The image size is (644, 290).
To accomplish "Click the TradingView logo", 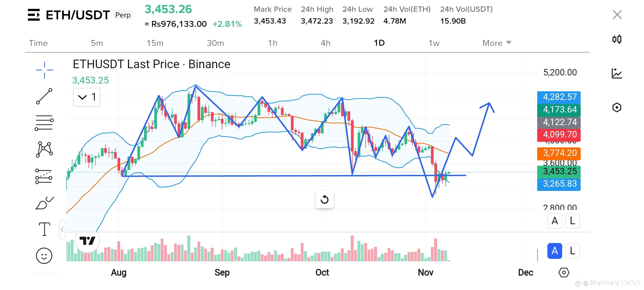I will 87,240.
